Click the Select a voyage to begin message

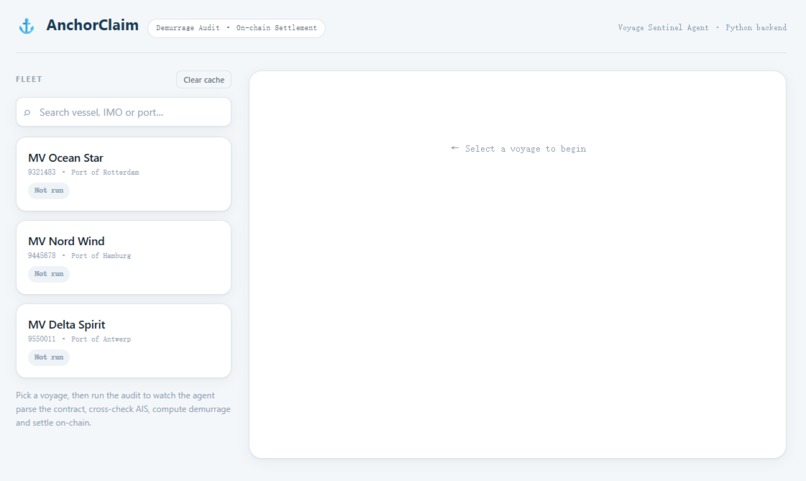coord(518,149)
